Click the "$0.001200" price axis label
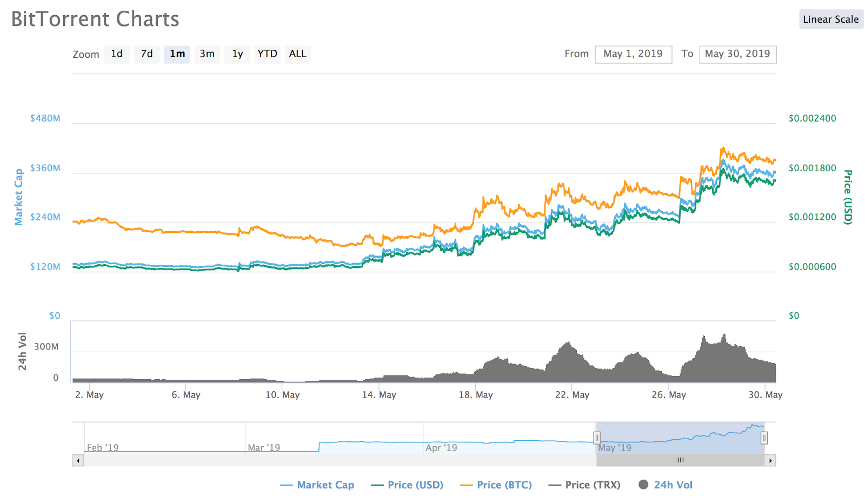This screenshot has height=504, width=865. pyautogui.click(x=813, y=217)
